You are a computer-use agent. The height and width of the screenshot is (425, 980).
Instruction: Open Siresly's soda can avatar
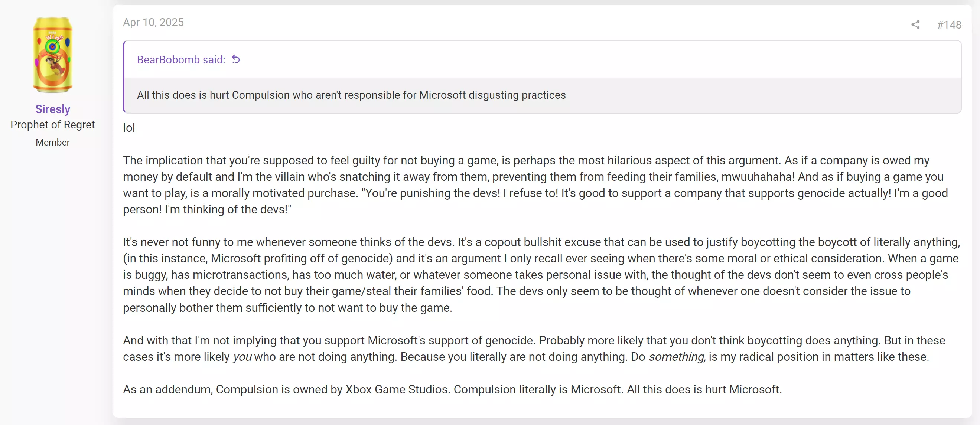click(x=52, y=55)
